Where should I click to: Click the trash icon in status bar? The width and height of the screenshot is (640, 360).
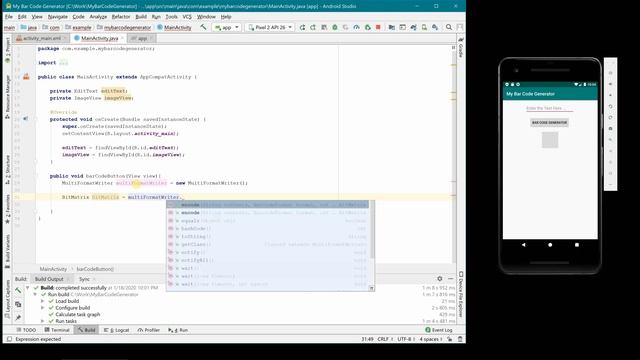point(460,339)
